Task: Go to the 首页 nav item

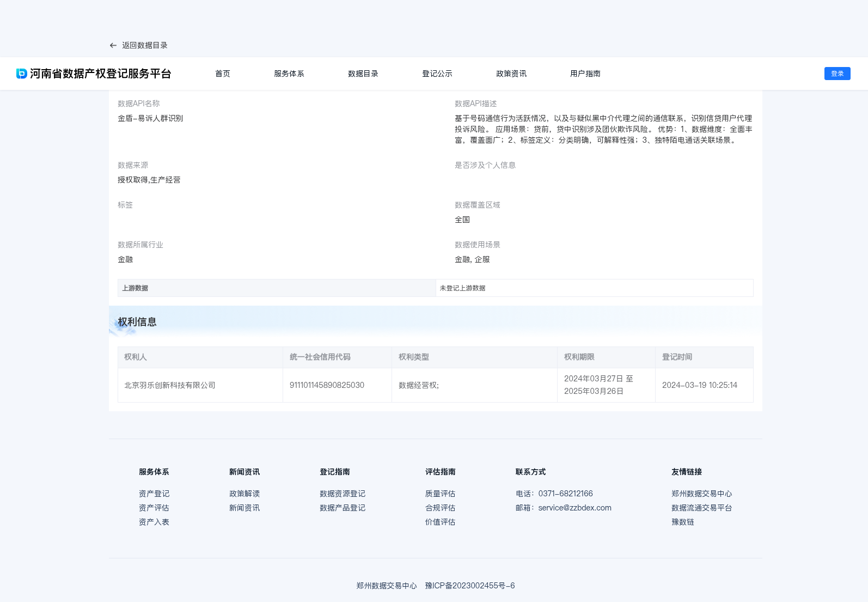Action: click(223, 74)
